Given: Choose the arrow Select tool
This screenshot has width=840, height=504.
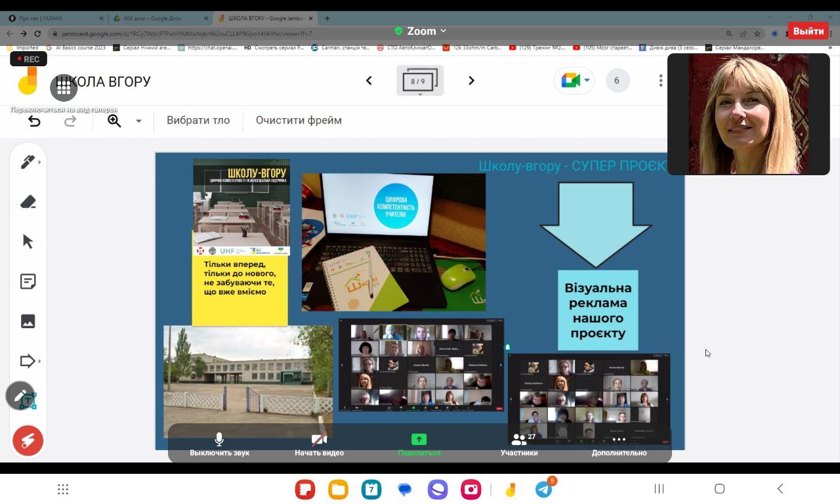Looking at the screenshot, I should tap(28, 241).
